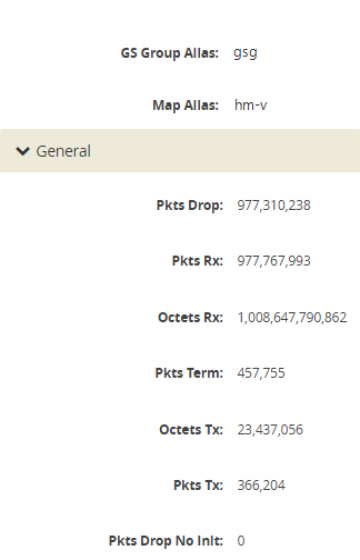Viewport: 360px width, 560px height.
Task: Click the Pkts Term label
Action: [189, 373]
